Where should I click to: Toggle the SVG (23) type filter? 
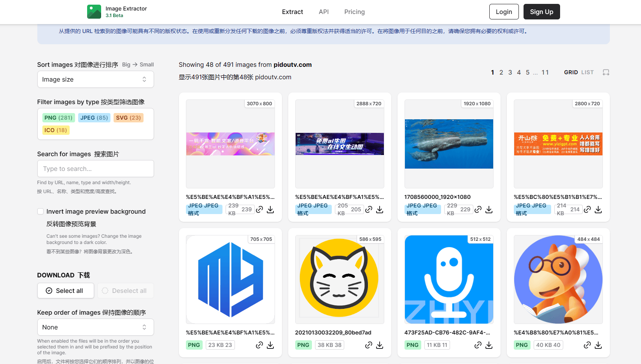[128, 118]
